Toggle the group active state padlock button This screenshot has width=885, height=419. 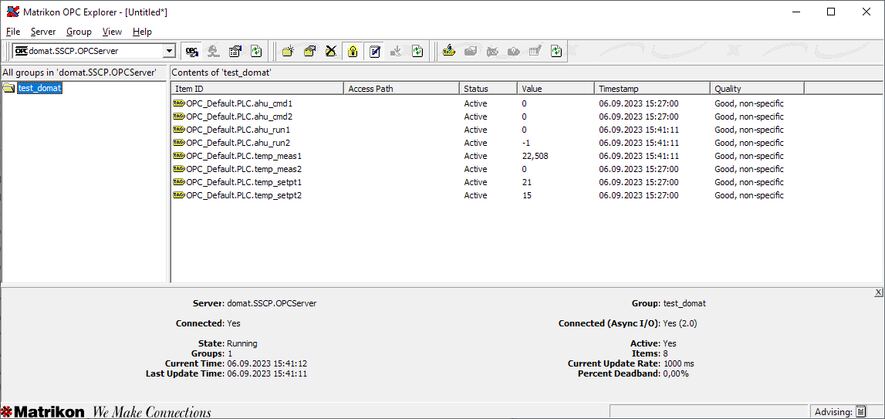click(352, 51)
